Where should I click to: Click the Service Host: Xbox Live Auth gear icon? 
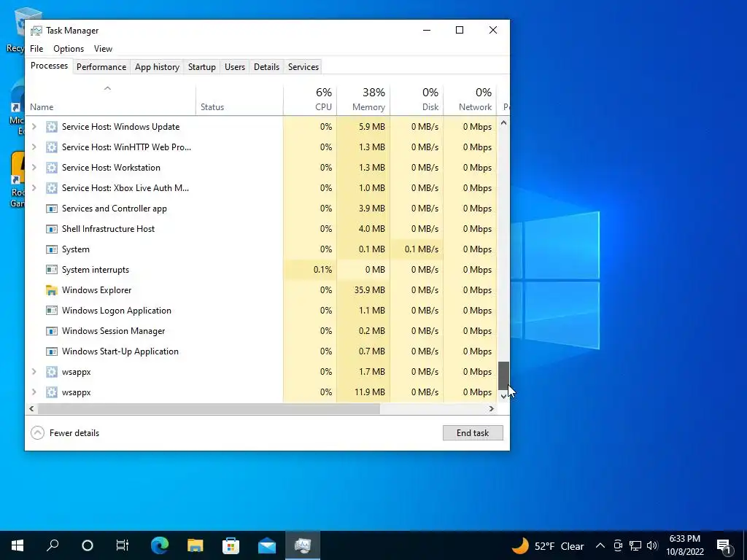pos(52,188)
